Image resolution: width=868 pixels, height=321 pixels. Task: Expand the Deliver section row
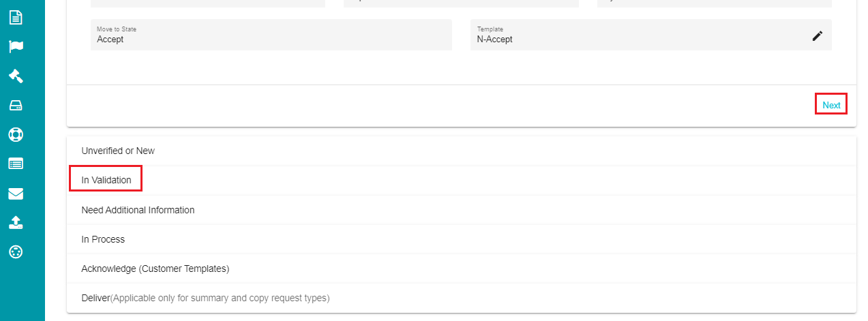pyautogui.click(x=462, y=298)
